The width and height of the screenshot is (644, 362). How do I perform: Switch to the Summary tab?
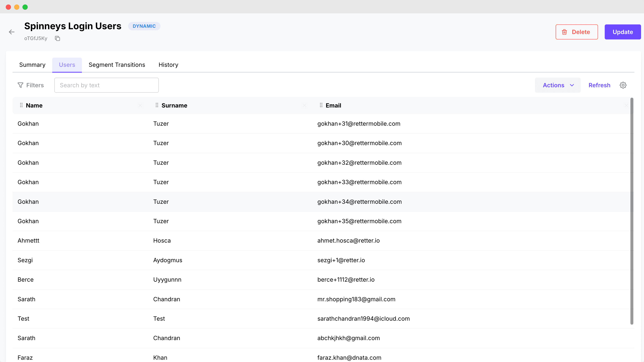coord(32,65)
